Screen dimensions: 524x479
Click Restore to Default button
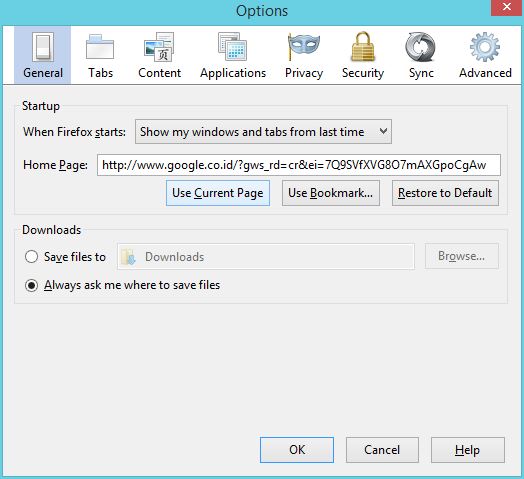click(x=445, y=193)
